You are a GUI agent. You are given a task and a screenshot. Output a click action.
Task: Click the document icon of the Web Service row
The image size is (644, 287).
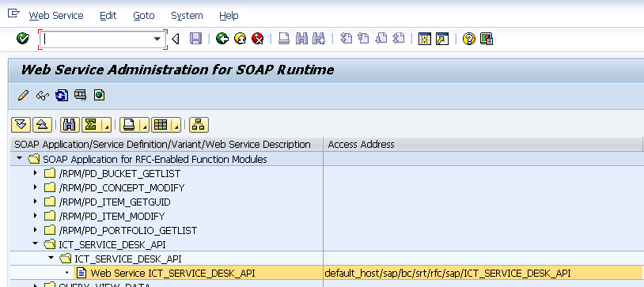click(x=81, y=273)
